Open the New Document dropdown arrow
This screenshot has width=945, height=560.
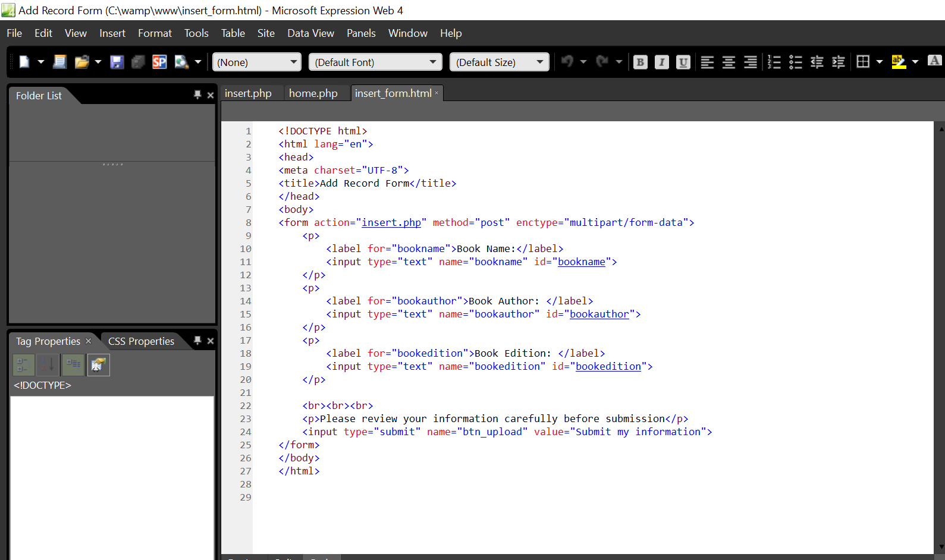coord(41,62)
